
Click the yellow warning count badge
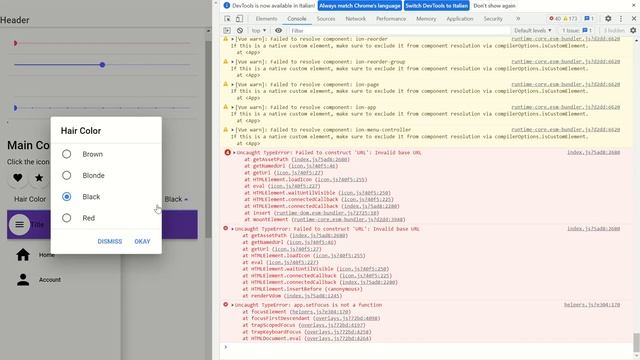click(x=571, y=19)
